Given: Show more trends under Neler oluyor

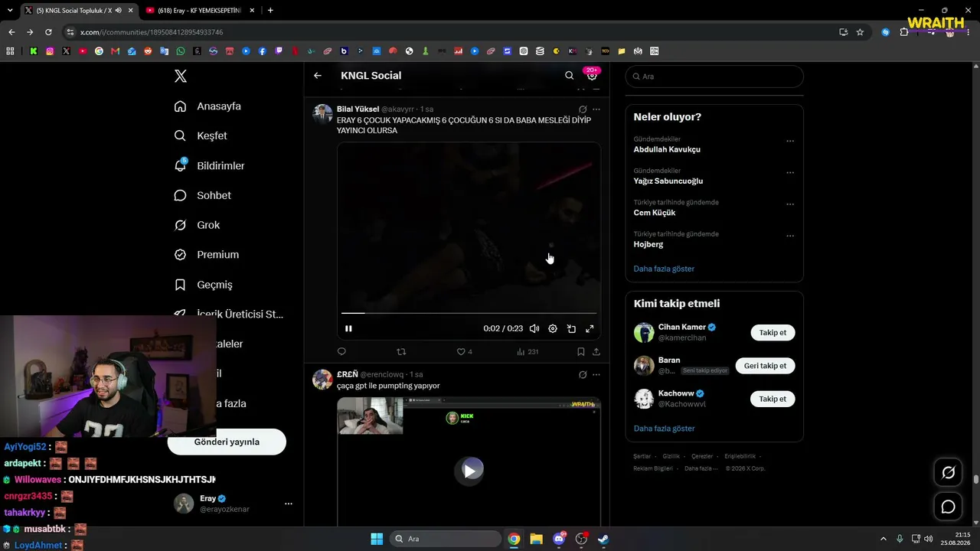Looking at the screenshot, I should coord(664,269).
